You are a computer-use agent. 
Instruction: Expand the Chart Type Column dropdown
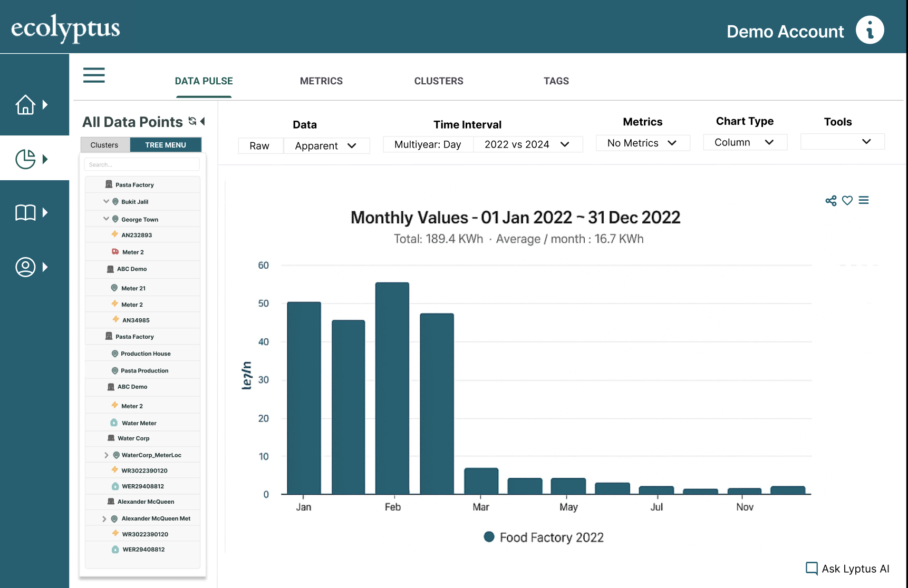click(x=745, y=143)
